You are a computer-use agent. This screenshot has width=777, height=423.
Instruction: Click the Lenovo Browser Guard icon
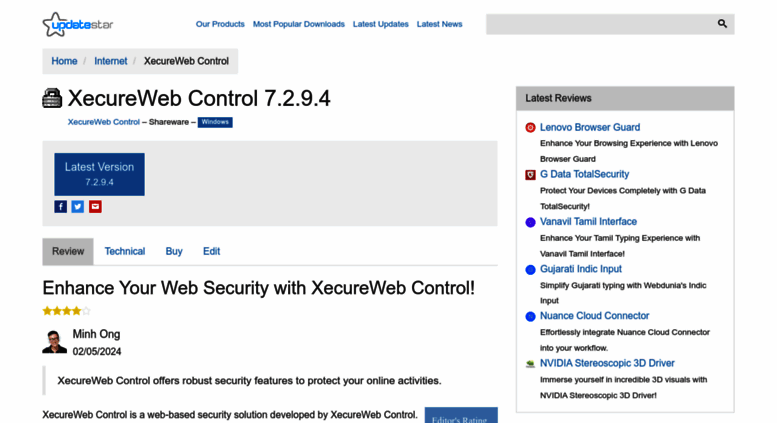(530, 128)
